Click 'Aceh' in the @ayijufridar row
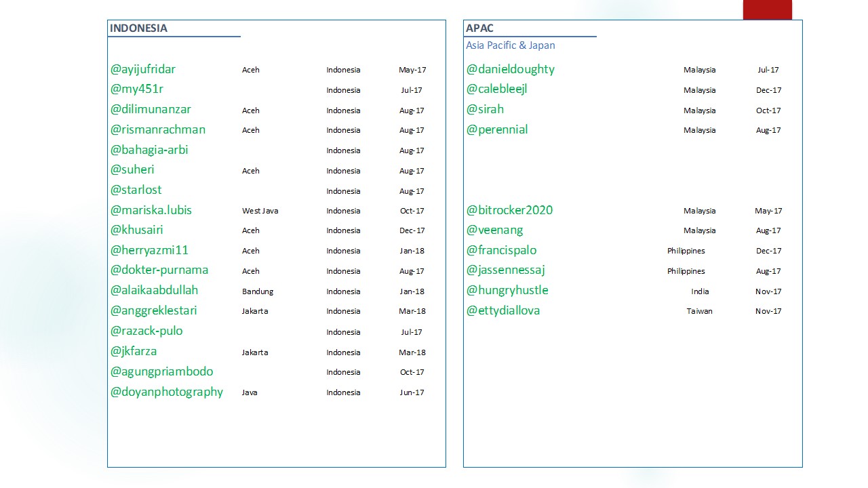The image size is (868, 488). [251, 70]
